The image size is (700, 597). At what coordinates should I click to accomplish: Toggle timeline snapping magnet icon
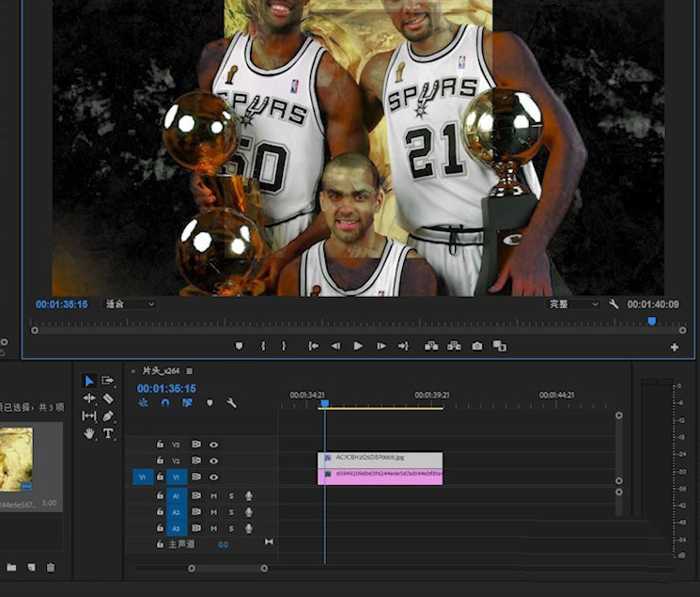coord(165,403)
